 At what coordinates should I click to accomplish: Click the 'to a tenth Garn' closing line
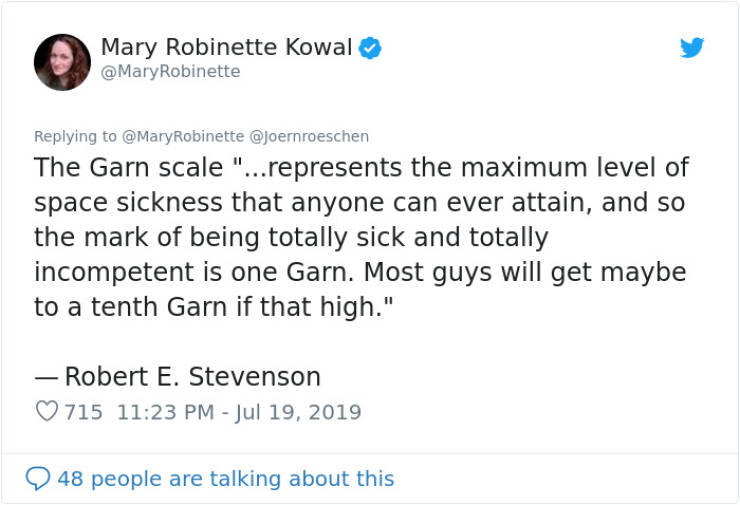pos(213,307)
